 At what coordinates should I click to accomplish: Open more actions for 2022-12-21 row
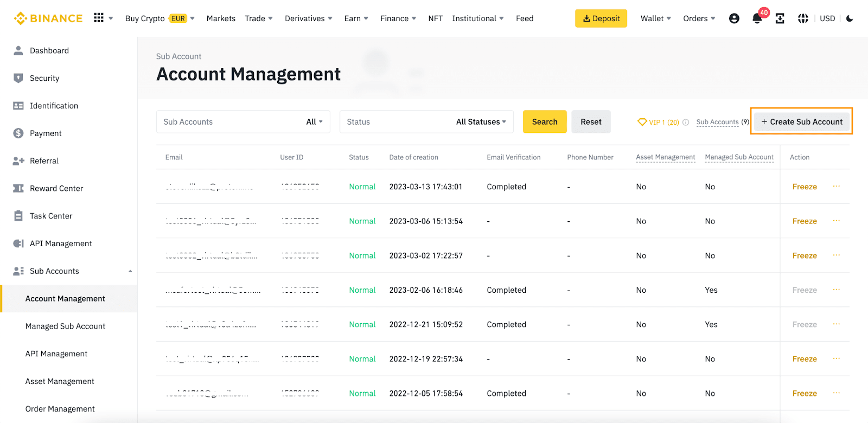point(837,324)
